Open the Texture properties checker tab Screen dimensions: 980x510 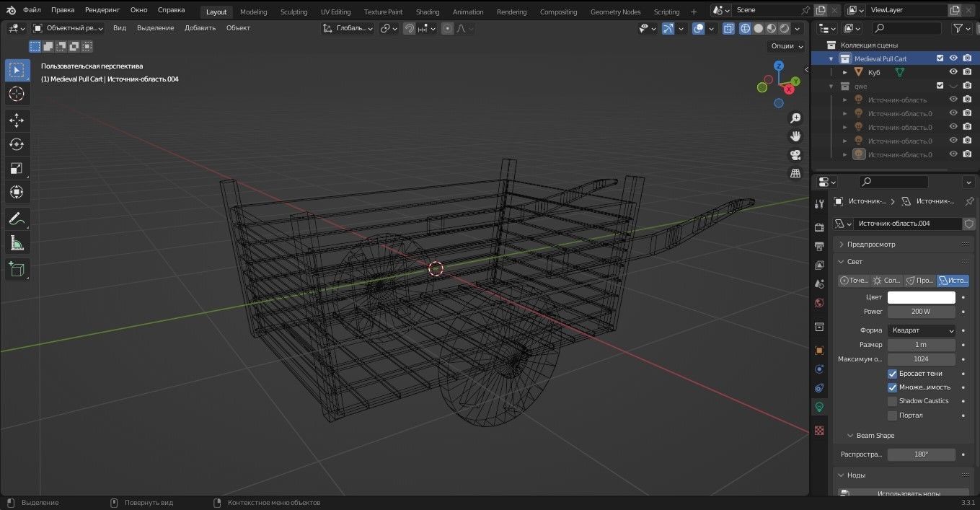click(x=819, y=430)
